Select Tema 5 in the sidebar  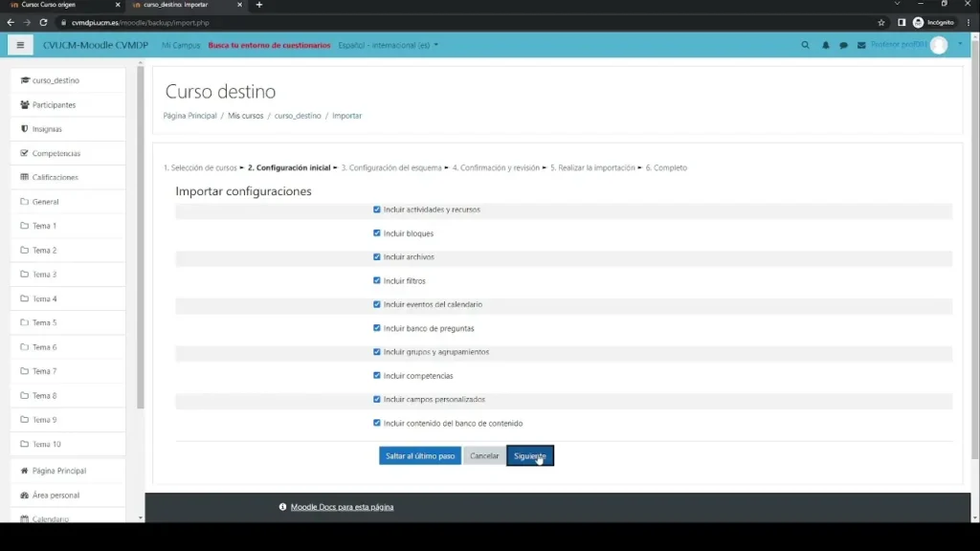44,322
